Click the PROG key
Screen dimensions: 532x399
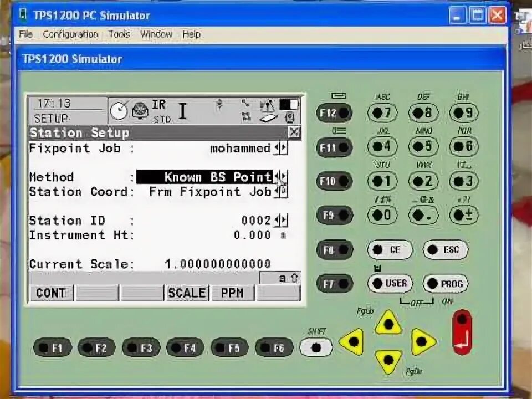click(446, 283)
